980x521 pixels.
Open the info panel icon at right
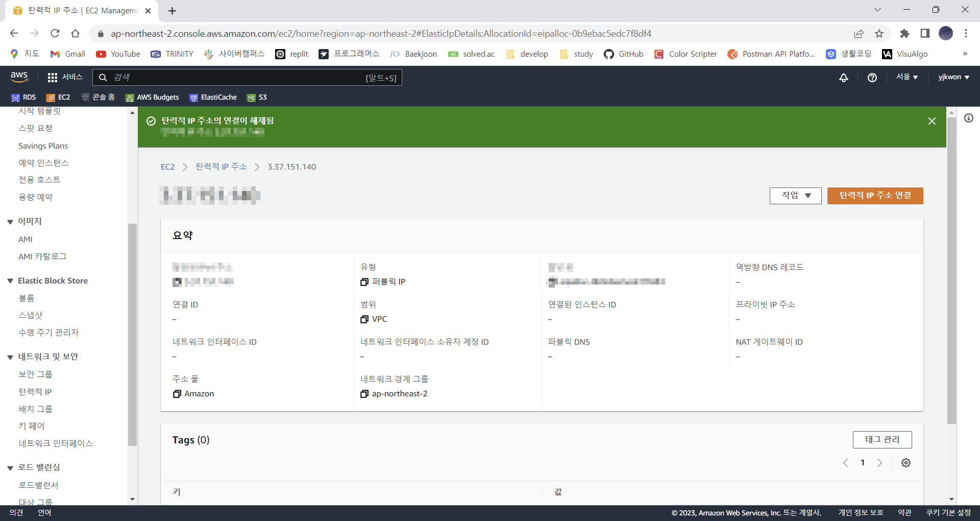[969, 118]
